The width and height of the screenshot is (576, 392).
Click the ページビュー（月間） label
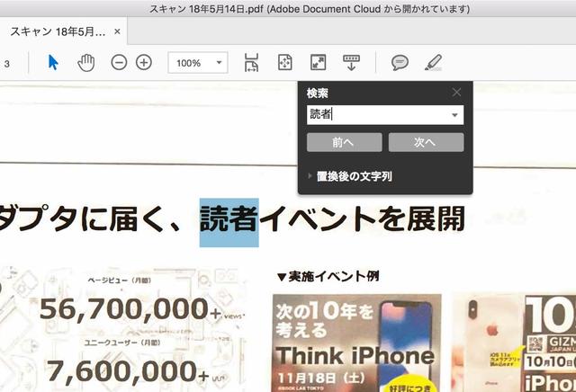click(120, 281)
